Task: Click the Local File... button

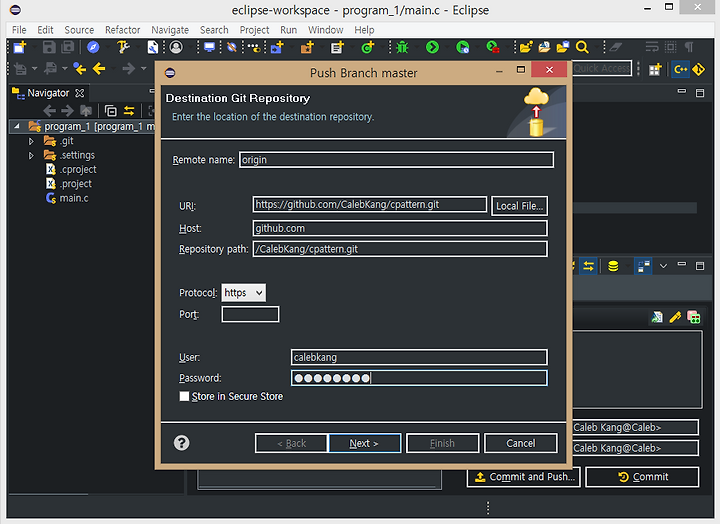Action: tap(519, 206)
